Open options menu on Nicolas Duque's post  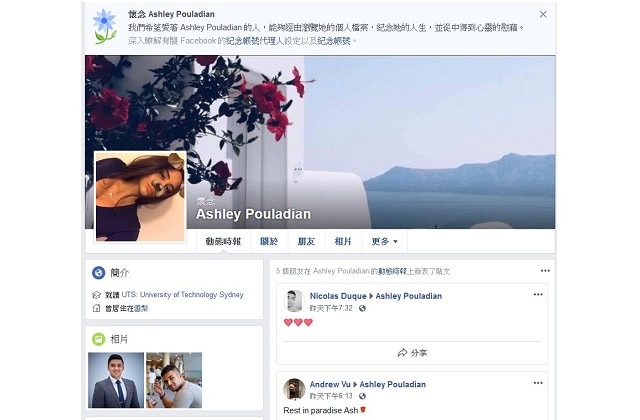pos(538,294)
